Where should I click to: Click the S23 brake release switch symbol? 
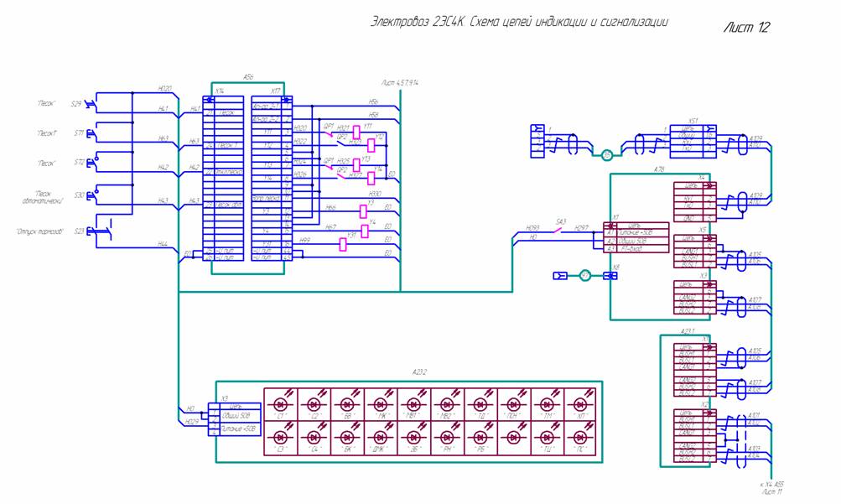click(101, 231)
